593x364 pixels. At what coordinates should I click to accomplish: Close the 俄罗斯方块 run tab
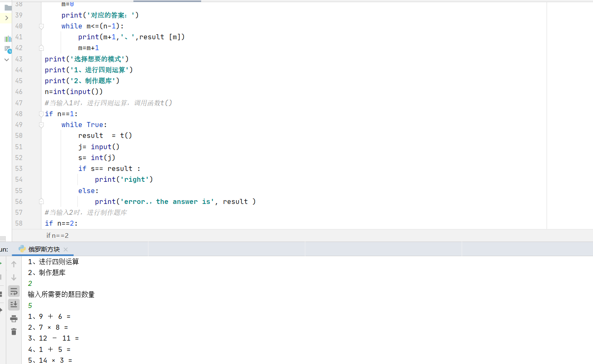pyautogui.click(x=66, y=249)
